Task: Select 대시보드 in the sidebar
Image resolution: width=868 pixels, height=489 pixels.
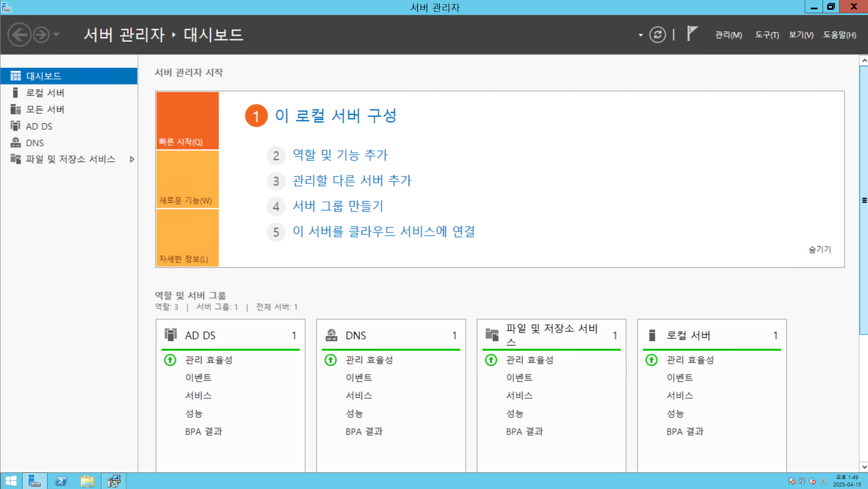Action: pos(69,76)
